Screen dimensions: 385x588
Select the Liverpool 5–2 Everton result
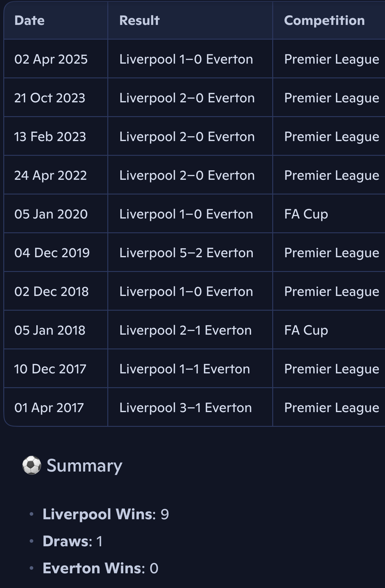pos(186,253)
